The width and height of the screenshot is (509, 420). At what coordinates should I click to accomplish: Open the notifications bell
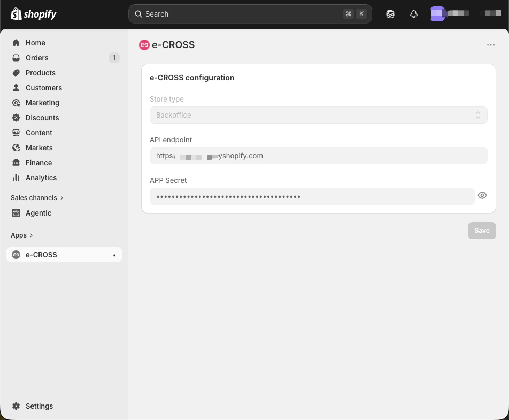pyautogui.click(x=414, y=14)
